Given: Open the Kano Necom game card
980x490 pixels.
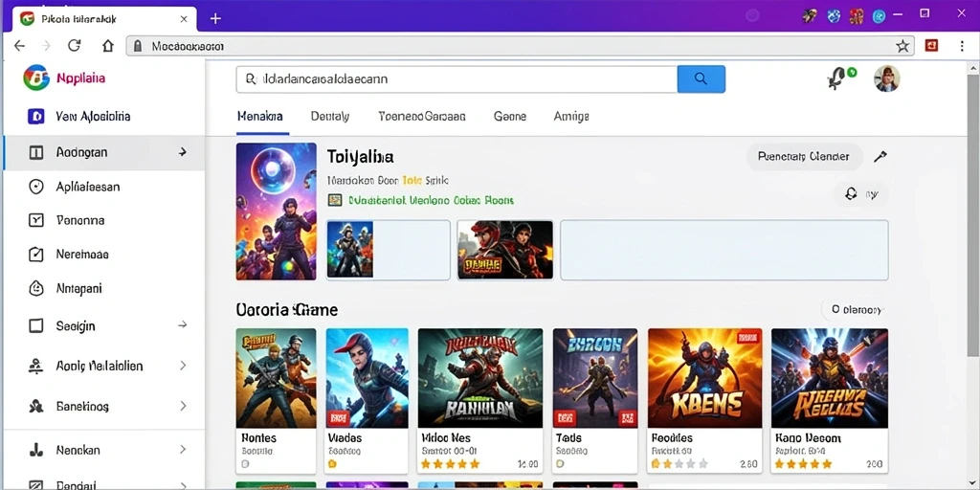Looking at the screenshot, I should (830, 400).
